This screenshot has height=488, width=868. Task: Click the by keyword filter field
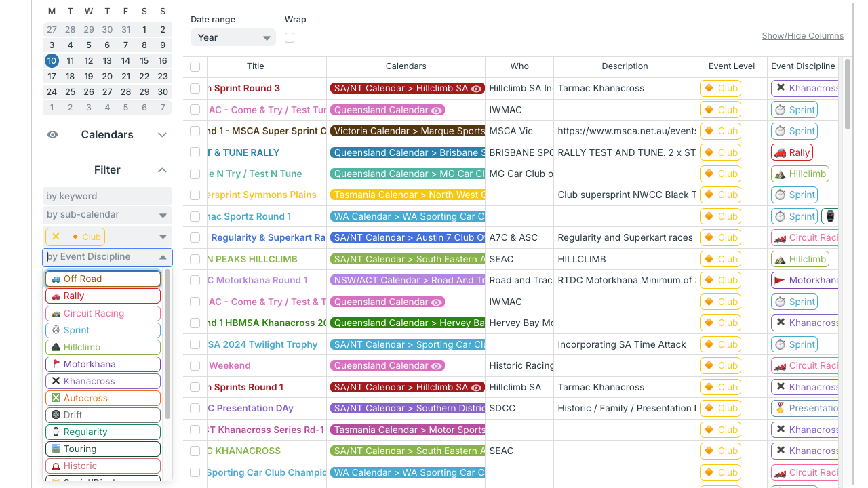107,196
